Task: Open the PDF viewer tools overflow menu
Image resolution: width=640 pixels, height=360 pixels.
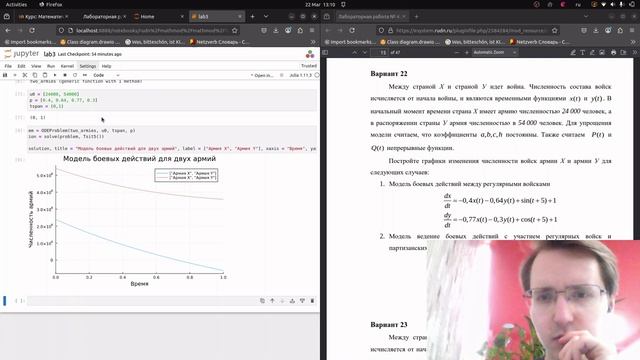Action: (635, 53)
